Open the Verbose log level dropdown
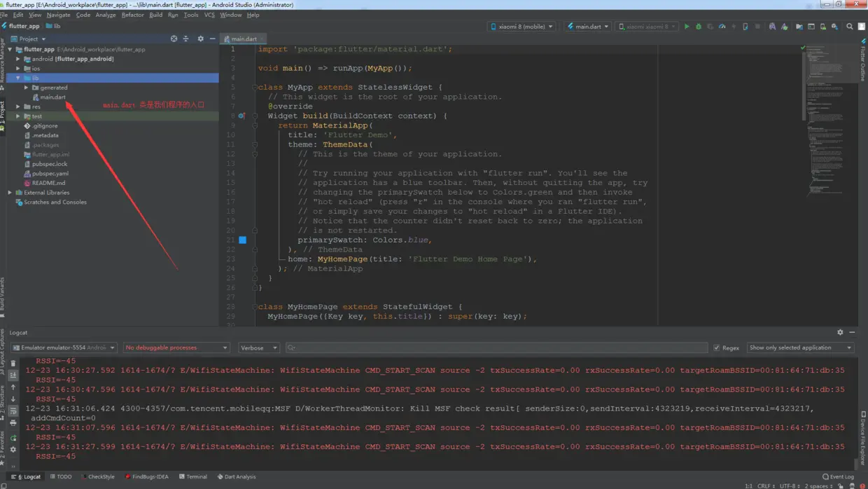868x489 pixels. tap(258, 348)
